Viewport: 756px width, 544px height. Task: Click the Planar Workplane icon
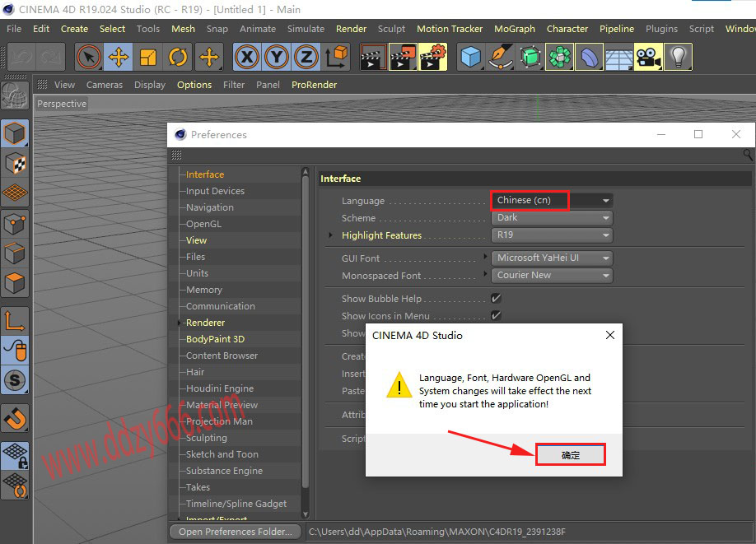point(15,486)
